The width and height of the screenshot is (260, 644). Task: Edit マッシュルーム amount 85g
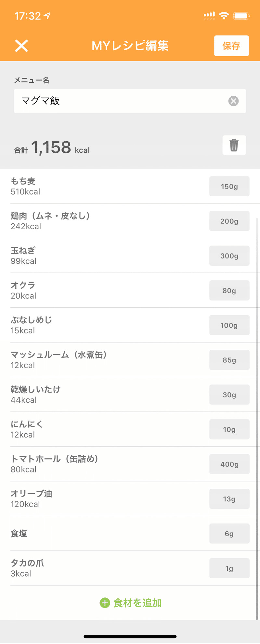[229, 360]
